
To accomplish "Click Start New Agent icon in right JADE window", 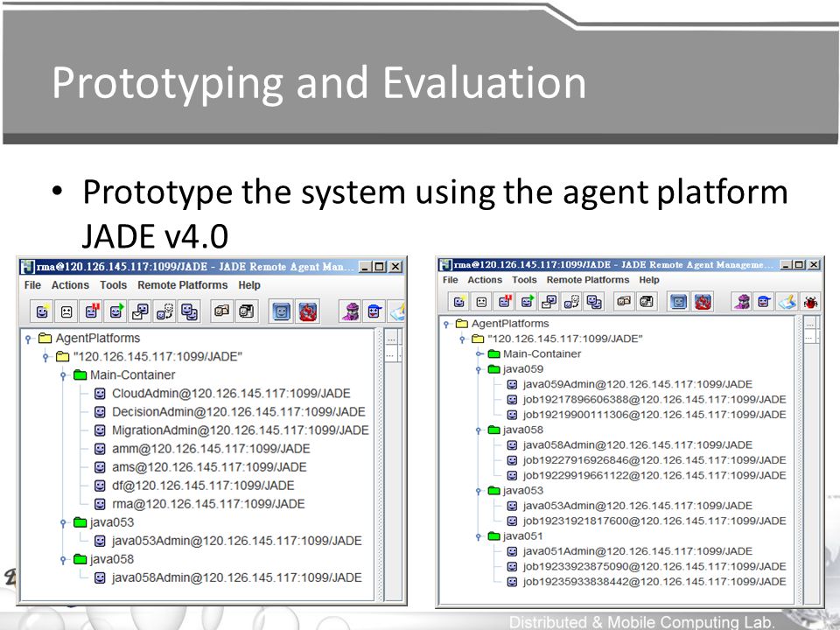I will point(459,302).
